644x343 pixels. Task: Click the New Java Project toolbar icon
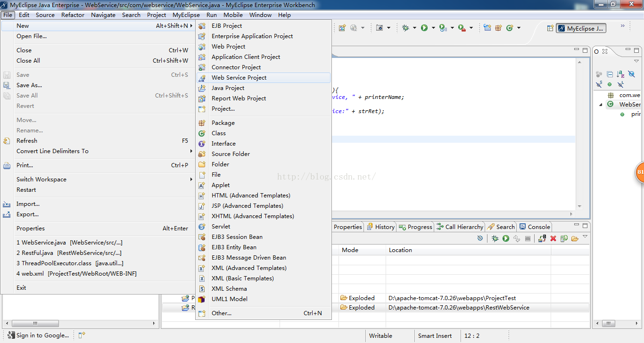click(x=487, y=28)
